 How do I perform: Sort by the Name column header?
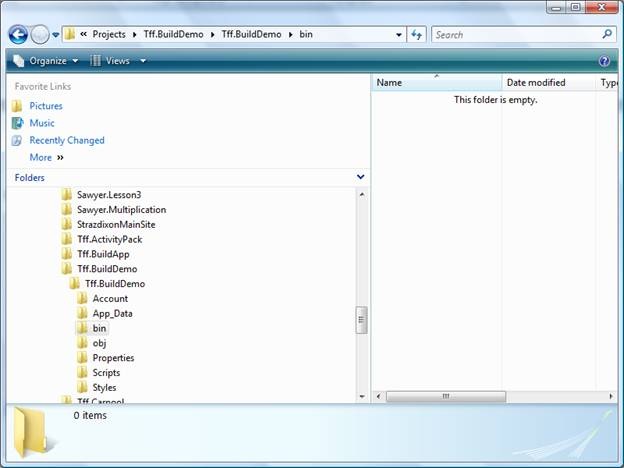point(390,83)
